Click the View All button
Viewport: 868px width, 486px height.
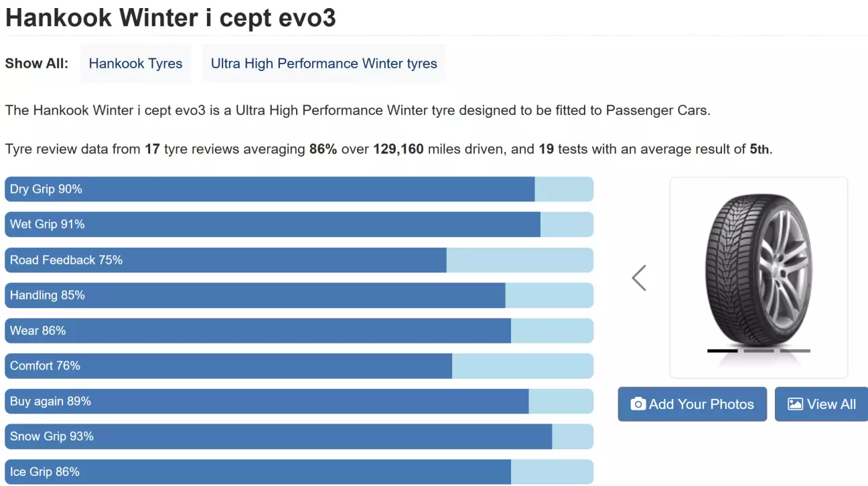822,404
